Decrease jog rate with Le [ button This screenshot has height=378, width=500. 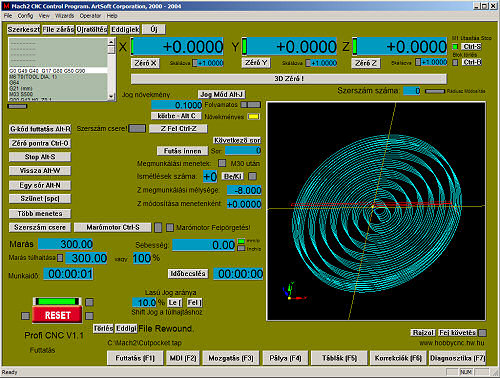[175, 302]
